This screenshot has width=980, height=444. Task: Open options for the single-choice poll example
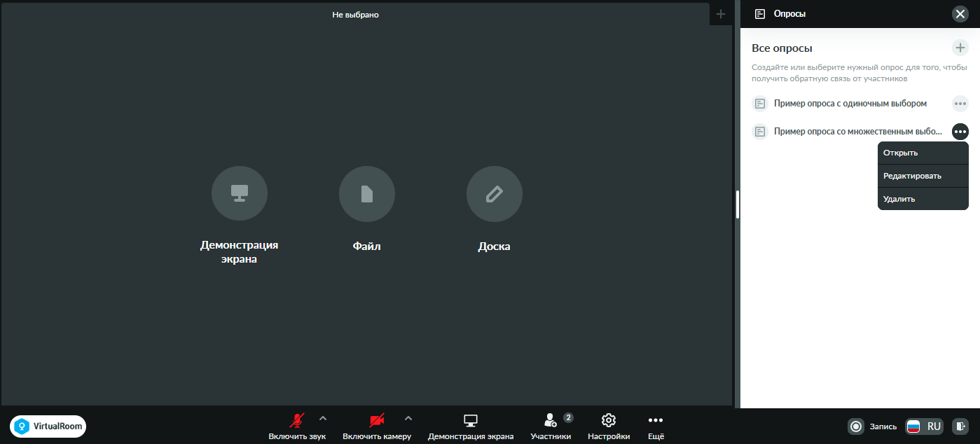point(960,104)
